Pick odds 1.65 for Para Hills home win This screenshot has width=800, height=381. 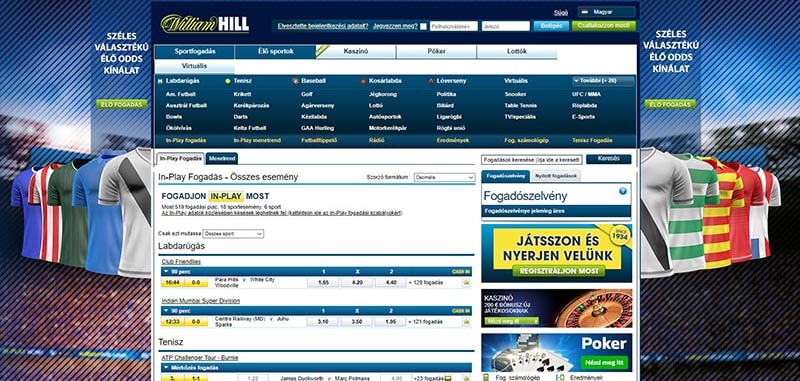pos(323,283)
